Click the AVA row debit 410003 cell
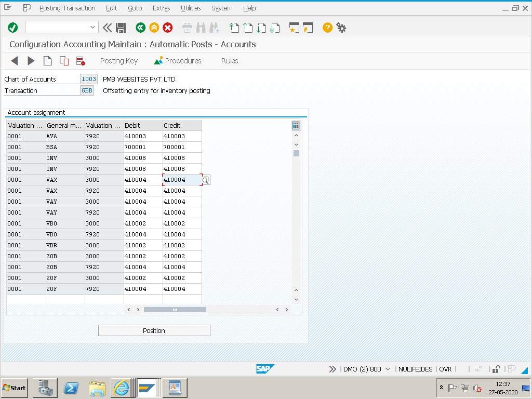The image size is (532, 399). point(143,136)
